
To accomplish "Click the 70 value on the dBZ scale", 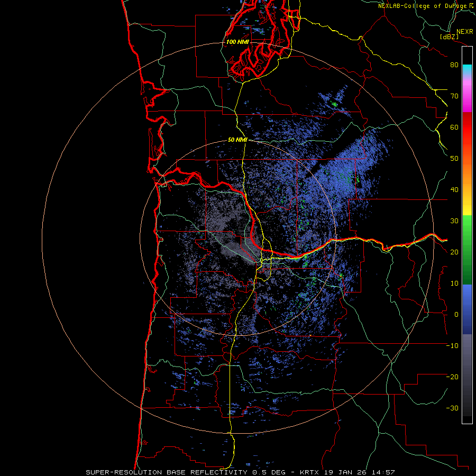I will tap(454, 96).
